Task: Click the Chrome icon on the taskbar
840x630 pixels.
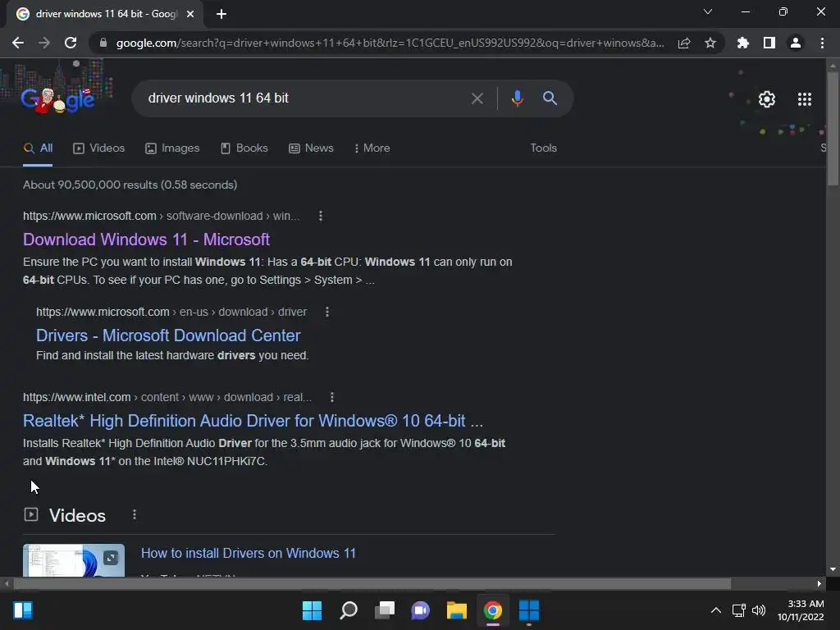Action: (493, 610)
